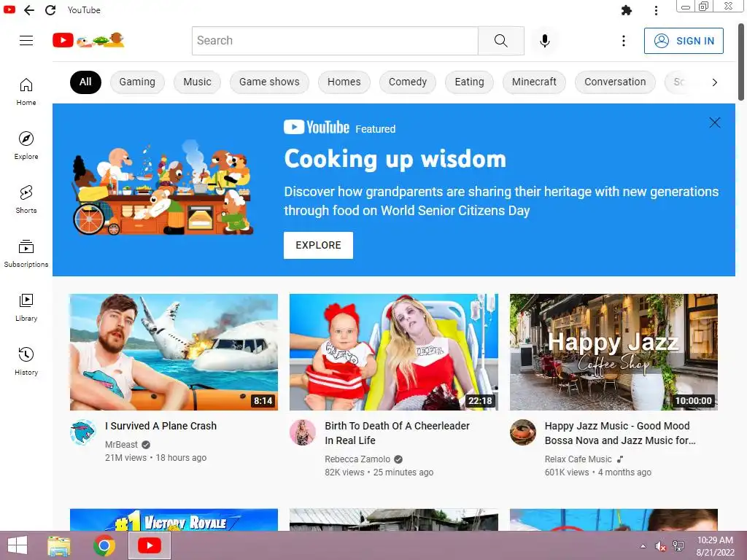747x560 pixels.
Task: Go back using the arrow
Action: 29,10
